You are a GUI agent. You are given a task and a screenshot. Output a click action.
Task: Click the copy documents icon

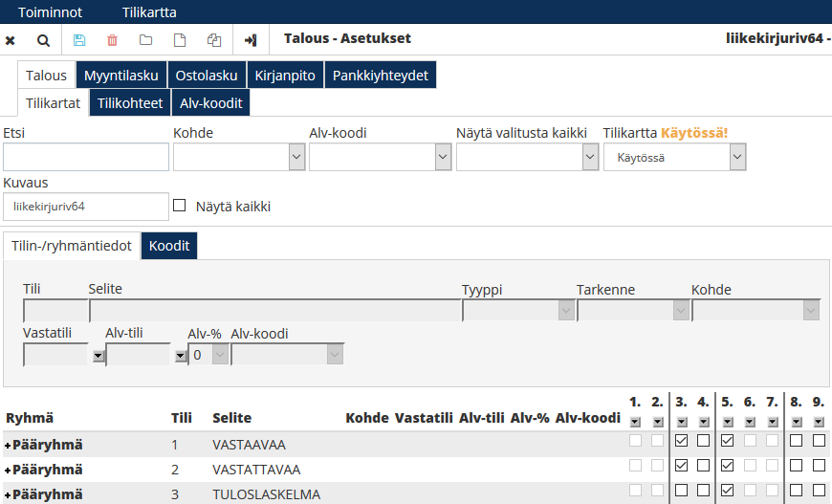[x=213, y=40]
